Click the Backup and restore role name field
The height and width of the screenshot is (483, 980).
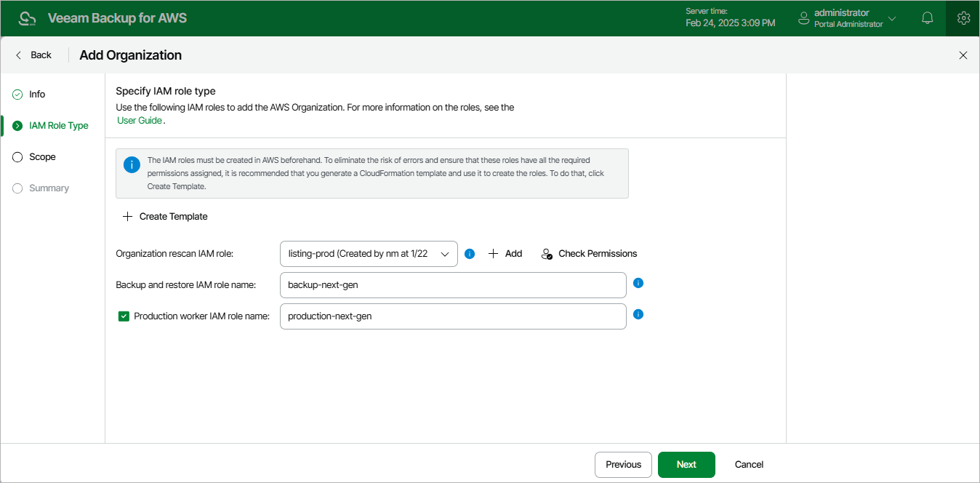coord(452,285)
